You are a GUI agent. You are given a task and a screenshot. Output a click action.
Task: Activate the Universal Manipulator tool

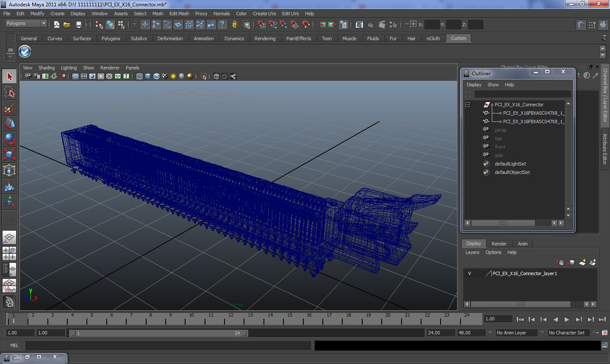pos(9,170)
